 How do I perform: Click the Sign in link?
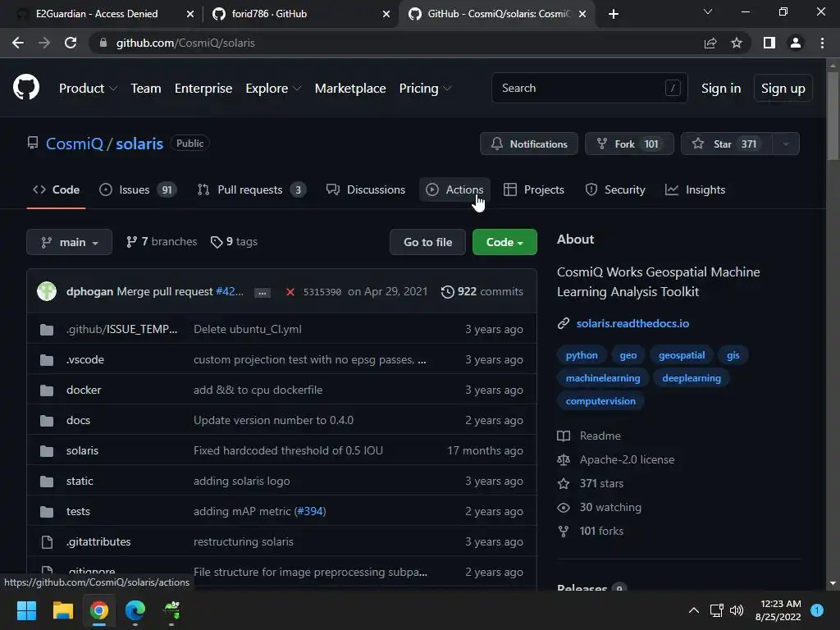coord(721,89)
